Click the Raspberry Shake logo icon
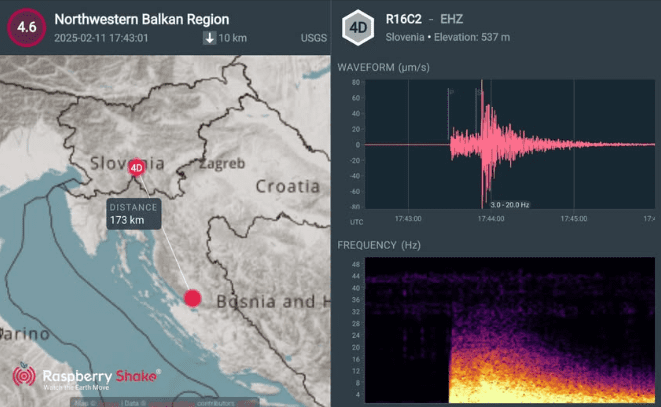 coord(25,376)
